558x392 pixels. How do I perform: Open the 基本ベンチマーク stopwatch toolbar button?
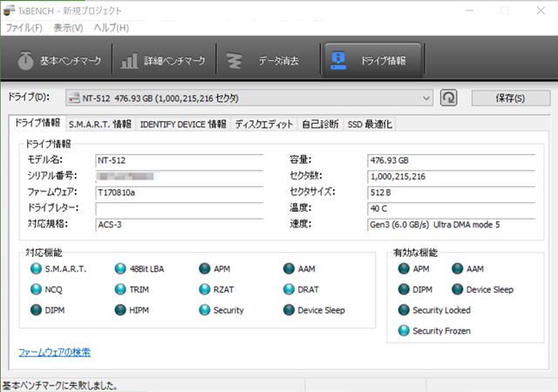coord(59,60)
